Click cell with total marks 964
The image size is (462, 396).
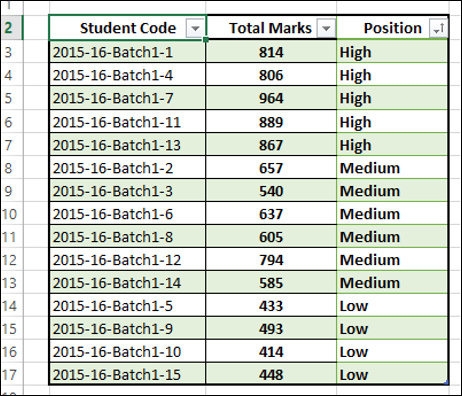[x=271, y=98]
